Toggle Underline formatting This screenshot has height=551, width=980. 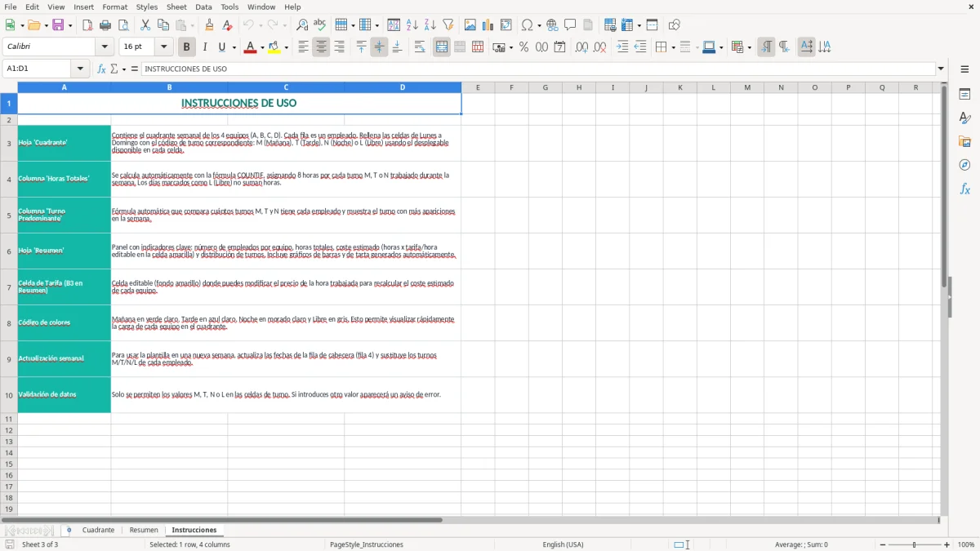point(221,47)
